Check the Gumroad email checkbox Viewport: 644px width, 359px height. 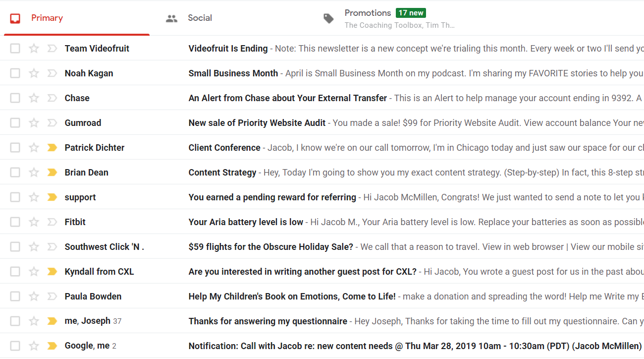(15, 122)
